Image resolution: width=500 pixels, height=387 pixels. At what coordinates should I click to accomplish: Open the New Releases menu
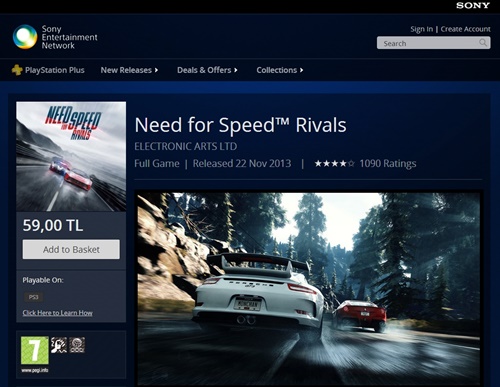pyautogui.click(x=129, y=70)
